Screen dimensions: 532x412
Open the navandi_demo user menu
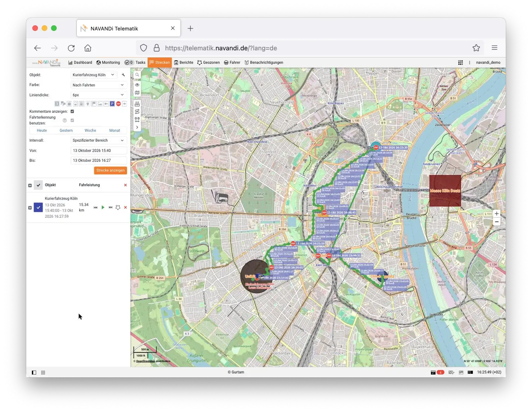point(488,63)
